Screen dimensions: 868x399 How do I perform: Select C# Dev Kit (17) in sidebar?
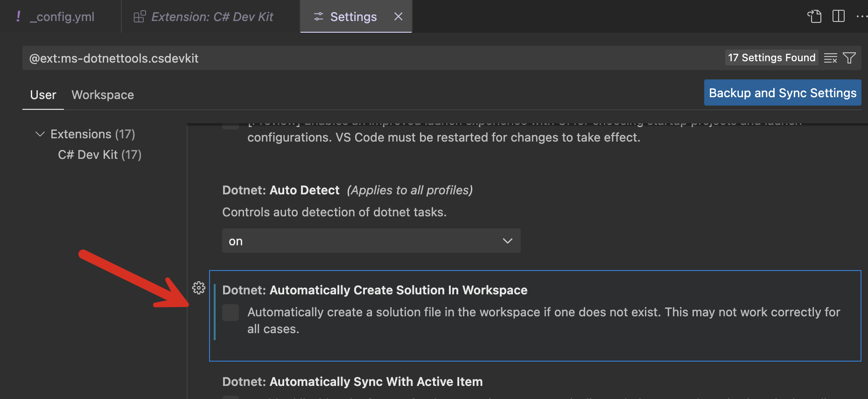tap(99, 155)
